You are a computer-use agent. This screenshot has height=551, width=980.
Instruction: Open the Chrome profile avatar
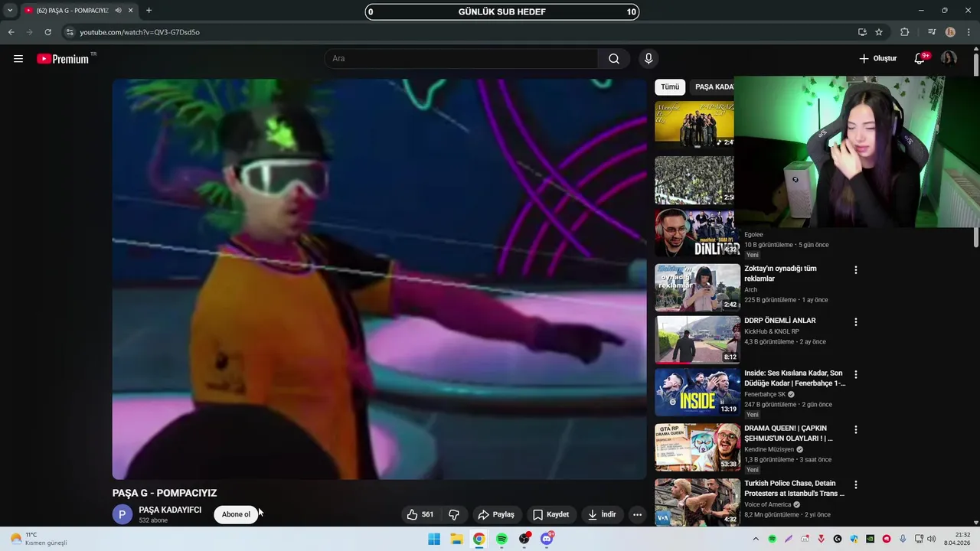(950, 32)
